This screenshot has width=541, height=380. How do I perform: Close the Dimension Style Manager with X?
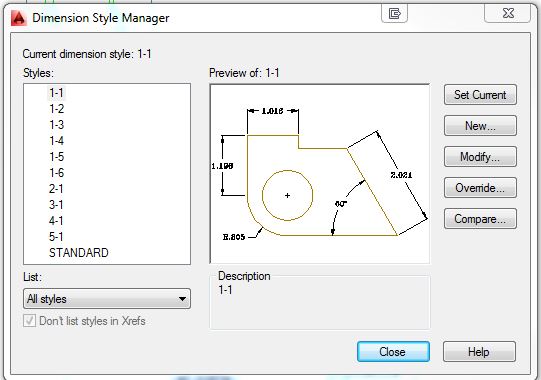pos(508,13)
